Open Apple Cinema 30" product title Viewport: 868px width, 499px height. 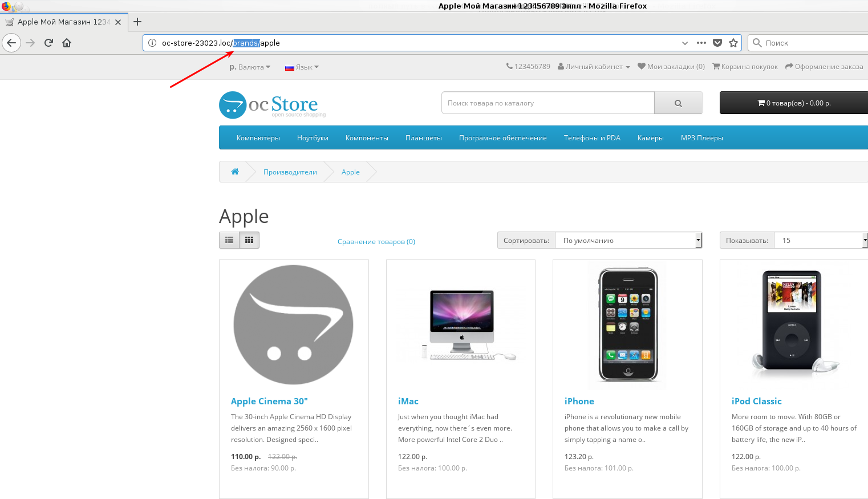coord(269,401)
